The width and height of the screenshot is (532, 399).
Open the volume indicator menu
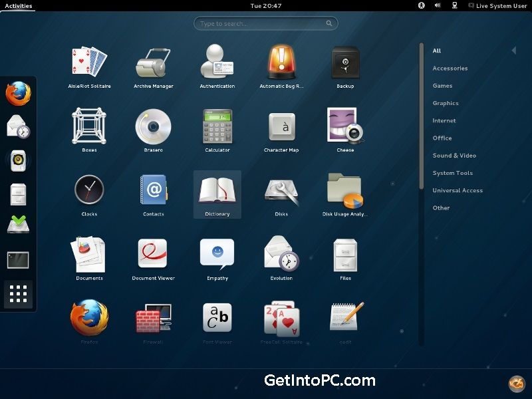pos(438,5)
